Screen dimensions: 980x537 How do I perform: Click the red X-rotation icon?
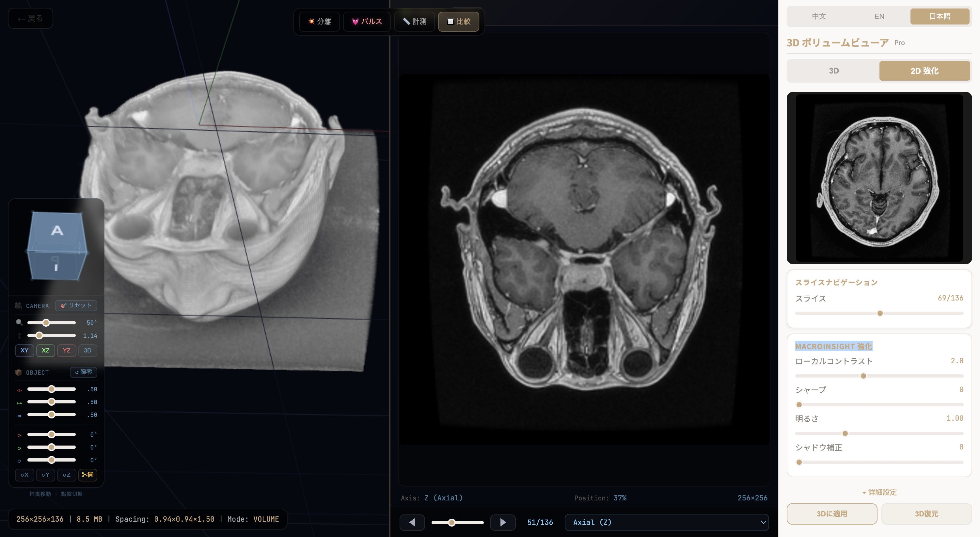click(19, 435)
